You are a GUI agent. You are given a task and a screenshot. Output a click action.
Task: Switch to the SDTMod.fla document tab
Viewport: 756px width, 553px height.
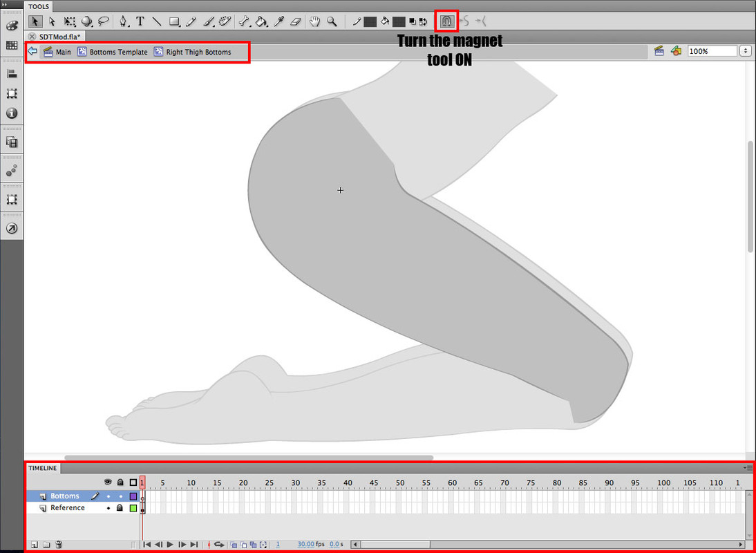click(60, 36)
